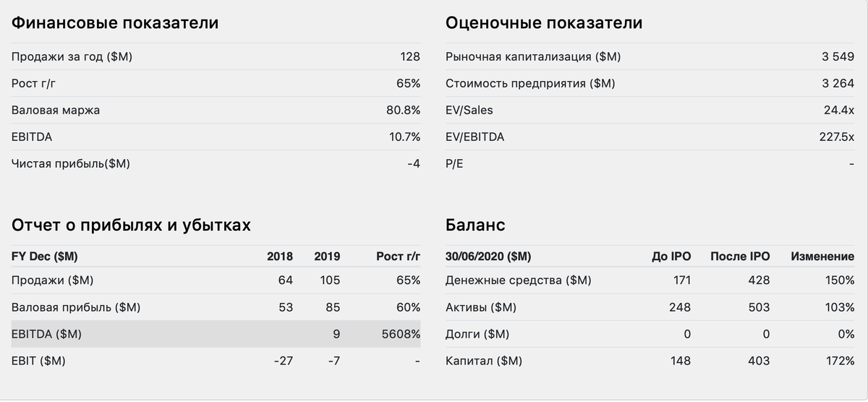868x402 pixels.
Task: Click the 'Рыночная капитализация ($M)' row label
Action: coord(533,57)
